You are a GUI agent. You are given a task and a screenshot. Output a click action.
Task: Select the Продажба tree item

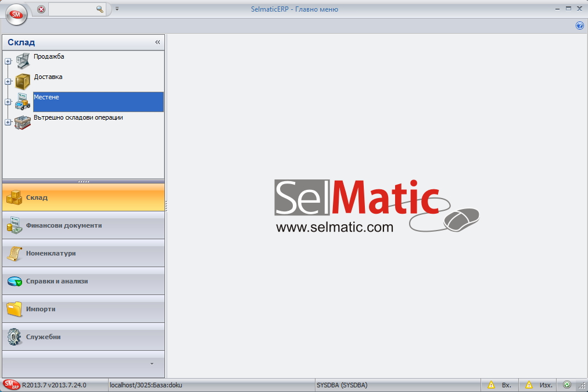click(x=49, y=56)
